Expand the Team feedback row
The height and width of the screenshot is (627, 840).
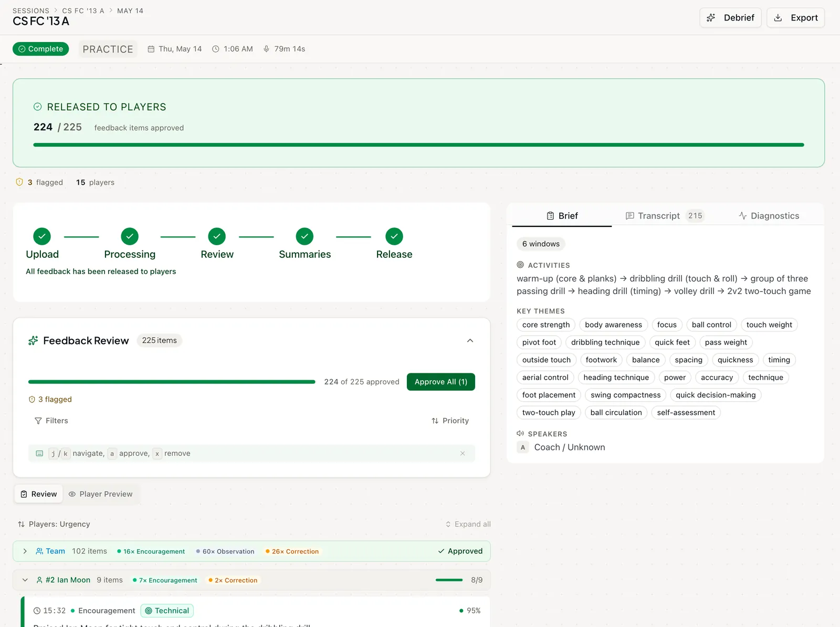25,551
